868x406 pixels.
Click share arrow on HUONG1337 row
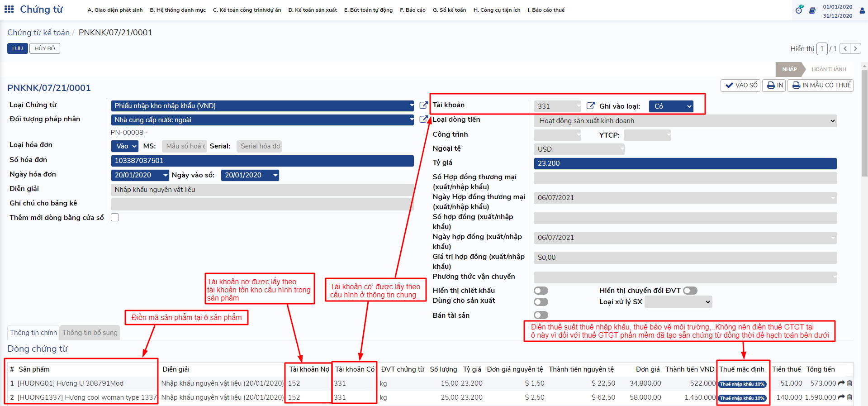tap(841, 397)
